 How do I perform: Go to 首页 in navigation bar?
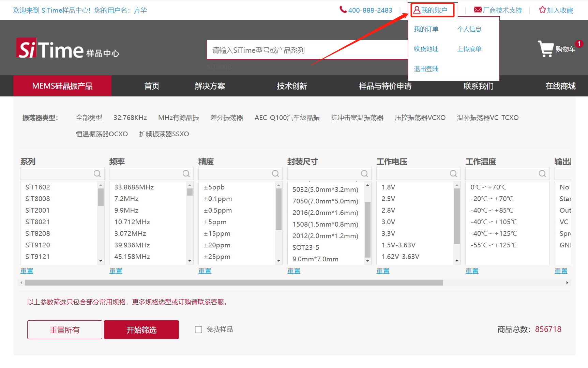[x=152, y=86]
